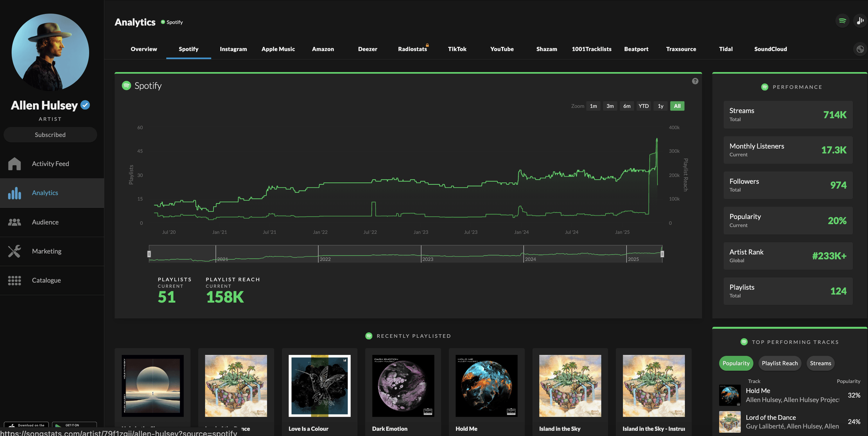Click the Subscribed button
This screenshot has height=436, width=868.
[50, 135]
